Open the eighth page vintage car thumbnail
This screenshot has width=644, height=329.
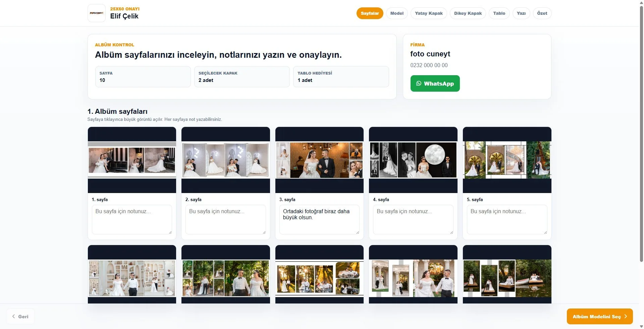click(x=319, y=274)
